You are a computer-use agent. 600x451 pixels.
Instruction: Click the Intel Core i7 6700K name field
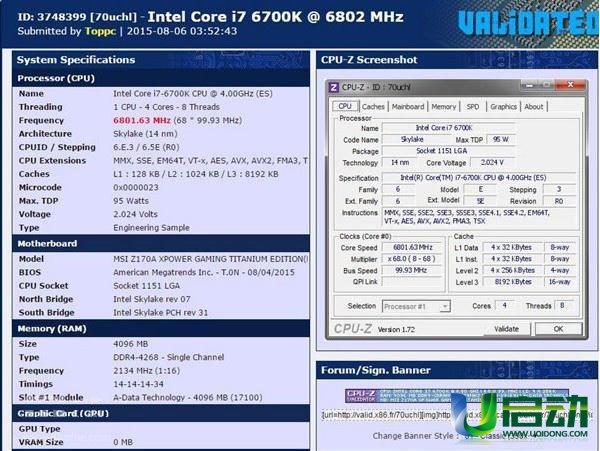click(x=448, y=128)
